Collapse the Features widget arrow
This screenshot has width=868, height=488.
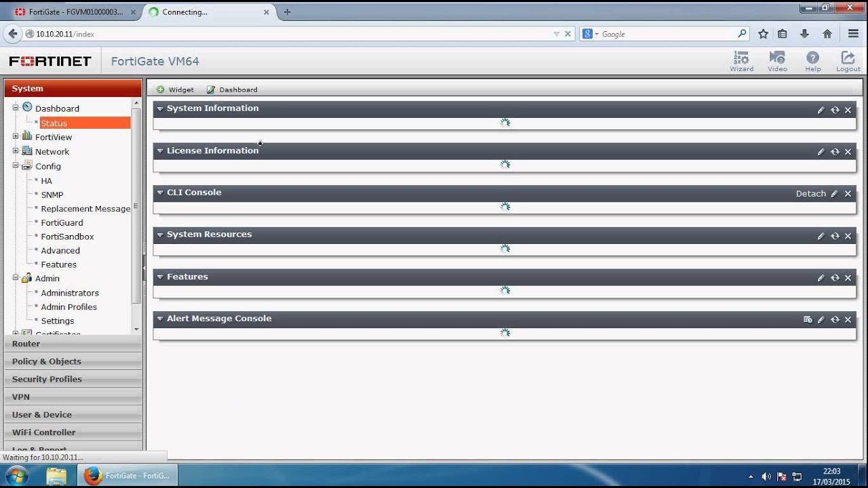[160, 277]
